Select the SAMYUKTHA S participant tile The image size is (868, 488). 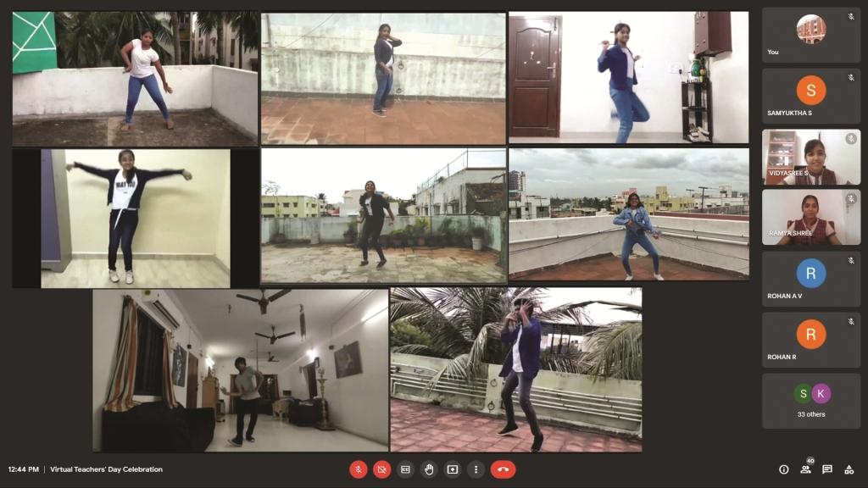click(810, 96)
